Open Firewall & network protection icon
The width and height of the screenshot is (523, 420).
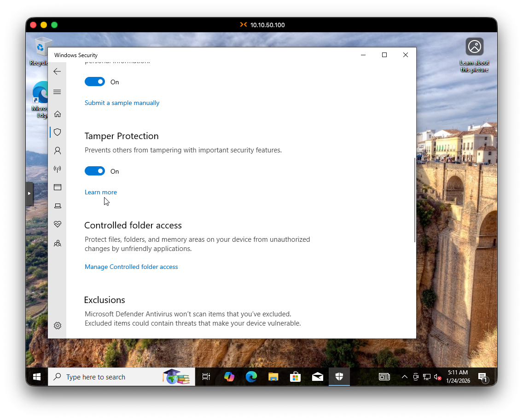[x=57, y=169]
